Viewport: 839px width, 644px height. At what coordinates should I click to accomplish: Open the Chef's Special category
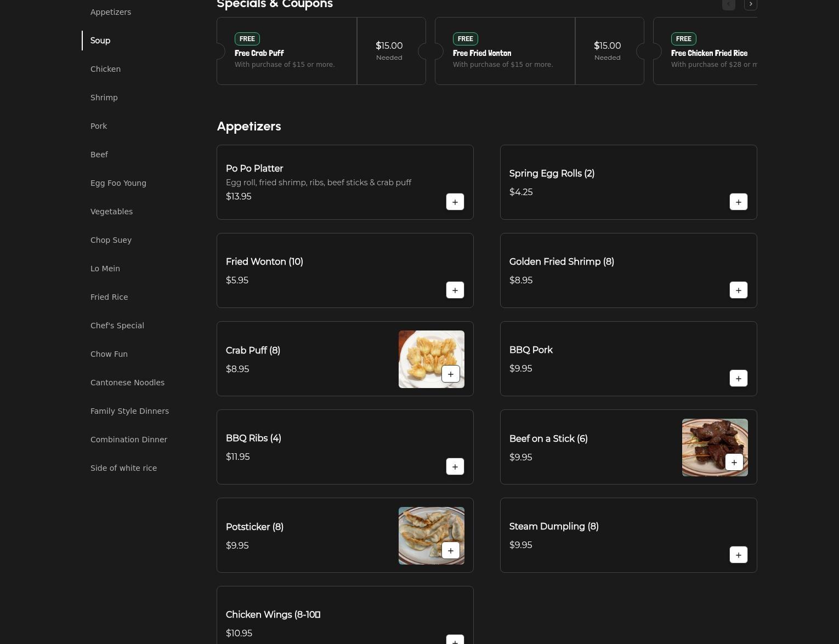[x=117, y=326]
